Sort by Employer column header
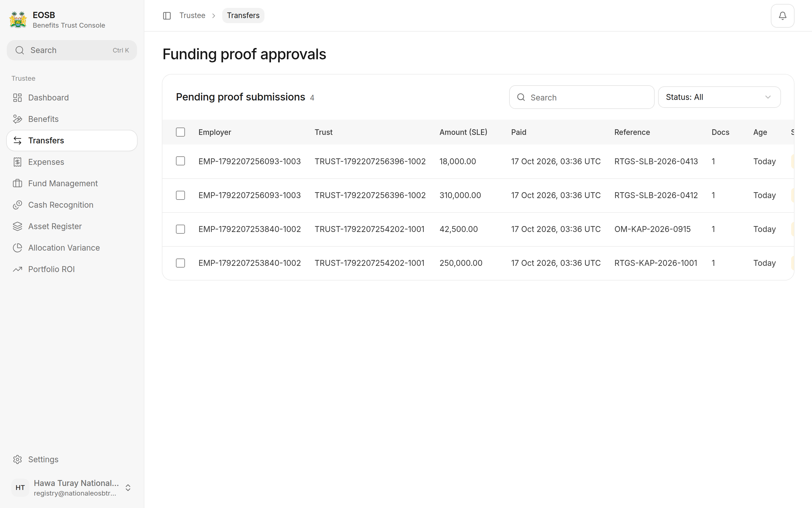Viewport: 812px width, 508px height. coord(215,132)
